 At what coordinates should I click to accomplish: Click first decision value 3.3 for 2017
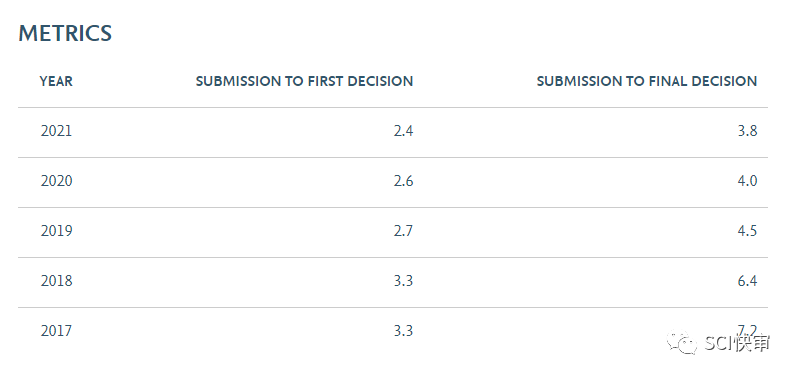tap(404, 331)
